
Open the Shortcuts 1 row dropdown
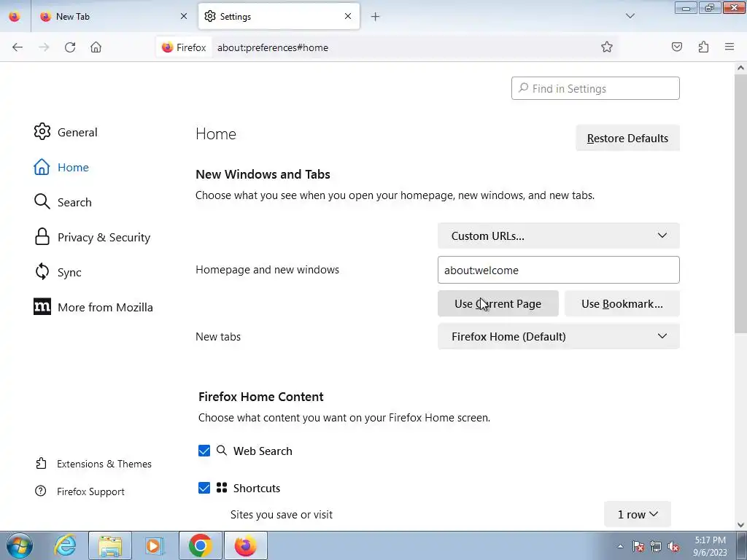click(x=638, y=514)
